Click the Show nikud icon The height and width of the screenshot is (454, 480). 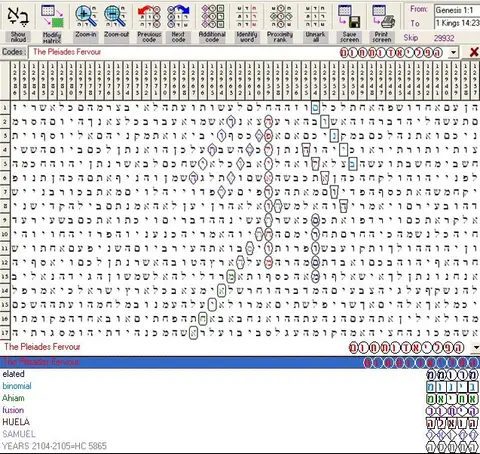click(x=18, y=16)
